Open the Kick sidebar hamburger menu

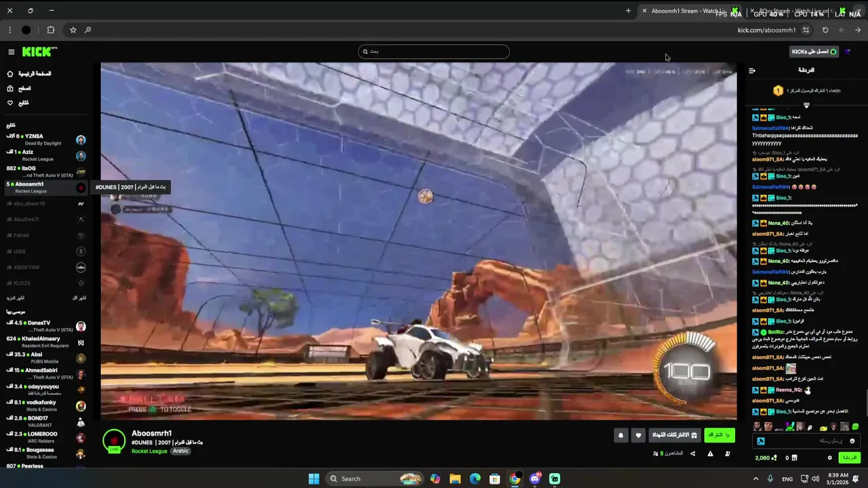(11, 52)
